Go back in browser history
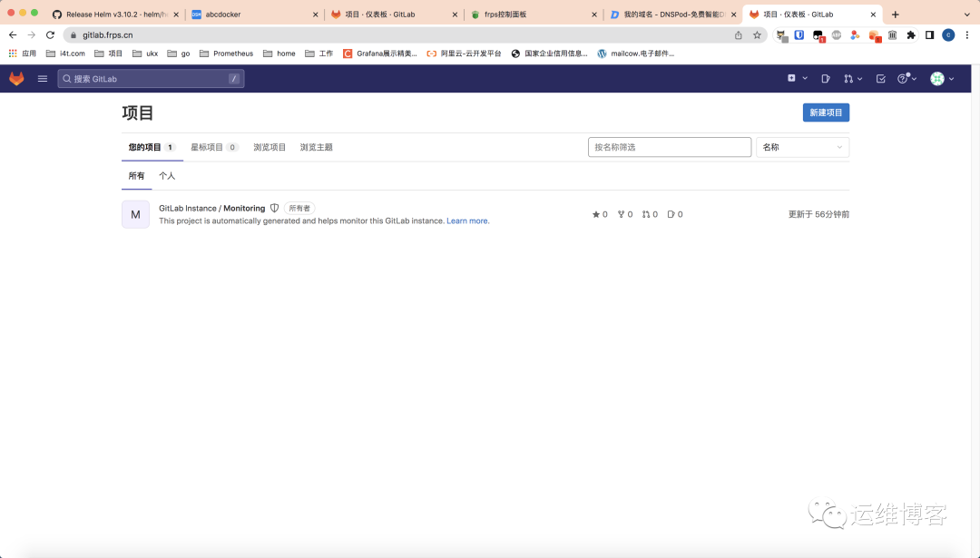The image size is (980, 558). (x=13, y=35)
